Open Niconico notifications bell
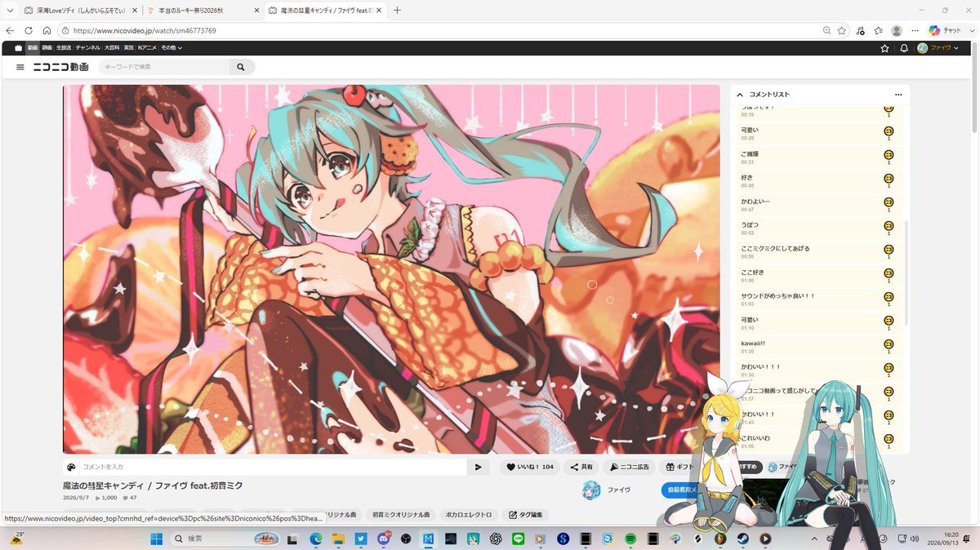Screen dimensions: 980x550 (904, 48)
